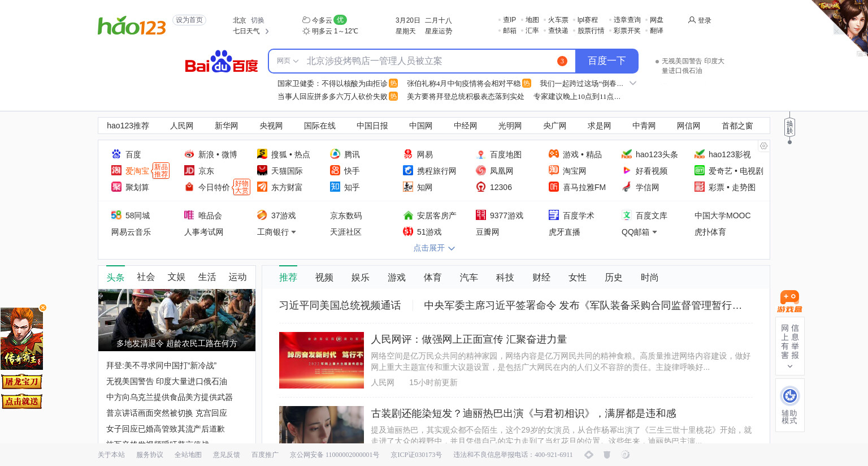Open 新浪 Weibo icon link

click(189, 154)
